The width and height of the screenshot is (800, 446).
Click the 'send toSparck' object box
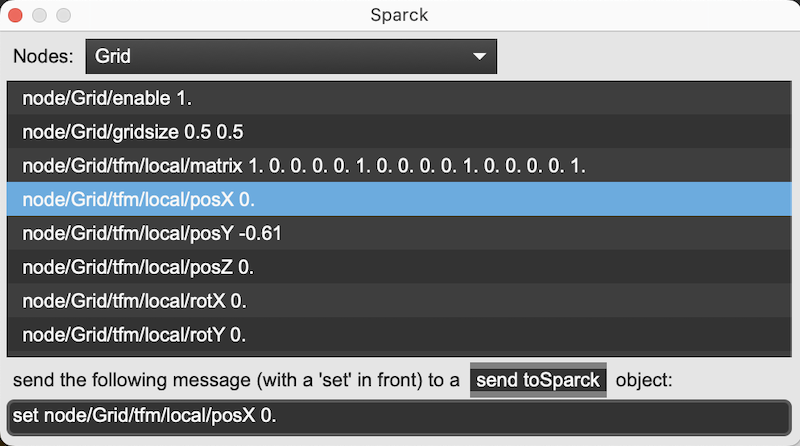click(538, 380)
